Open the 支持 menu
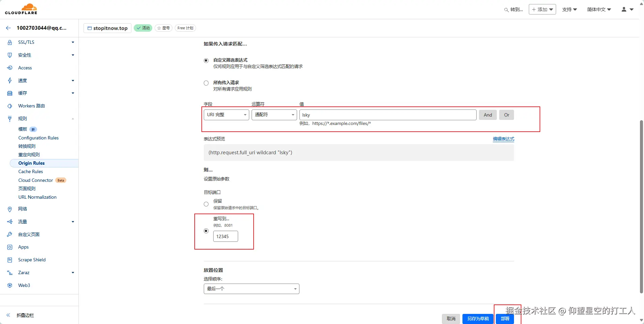This screenshot has width=644, height=324. click(x=570, y=9)
